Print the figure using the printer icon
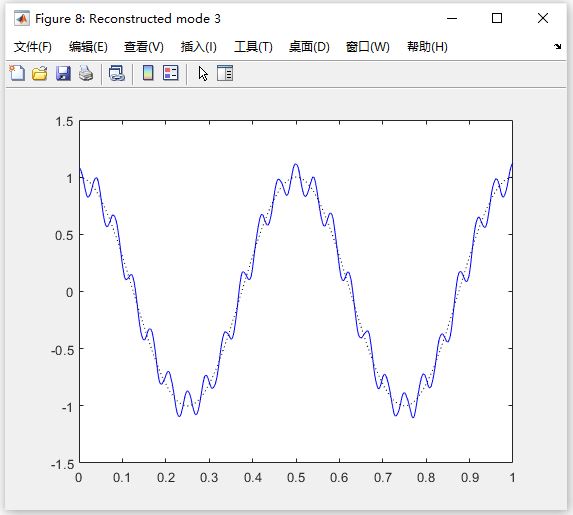Viewport: 573px width, 515px height. click(86, 73)
